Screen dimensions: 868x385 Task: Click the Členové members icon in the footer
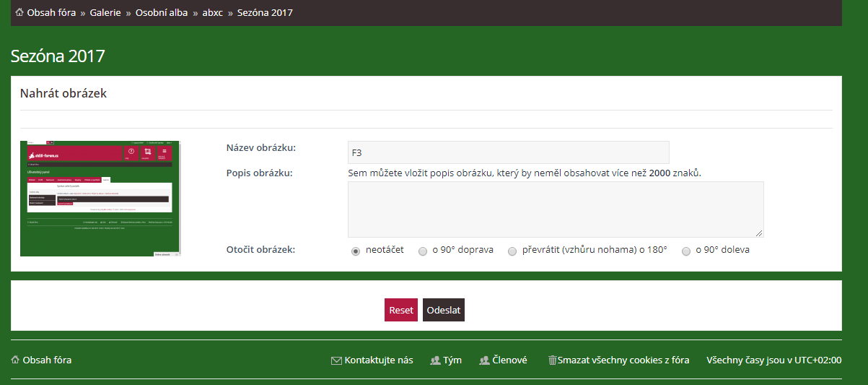(484, 360)
